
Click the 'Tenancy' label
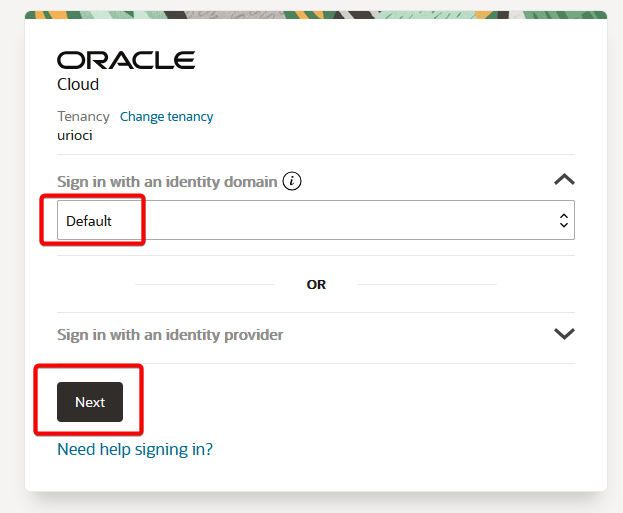coord(83,116)
